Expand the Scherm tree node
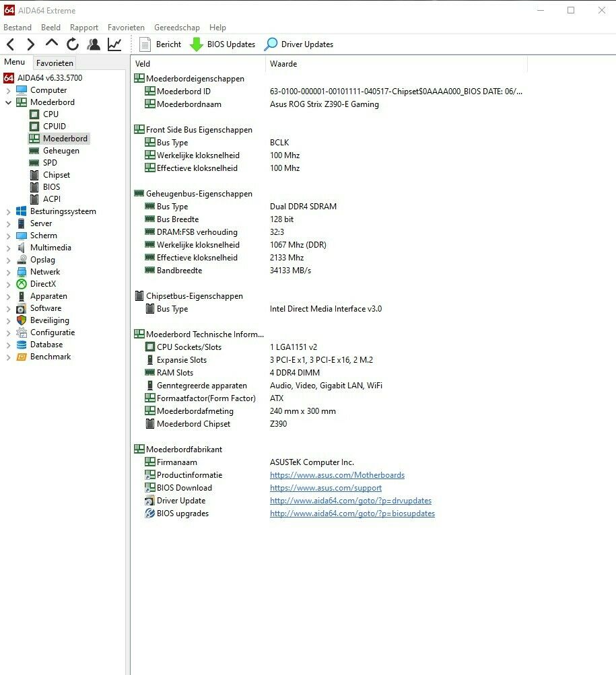This screenshot has width=616, height=675. pos(8,236)
